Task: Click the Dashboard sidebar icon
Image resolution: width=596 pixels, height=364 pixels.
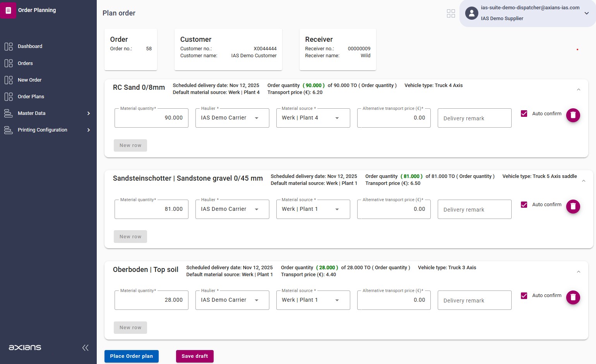Action: point(9,46)
